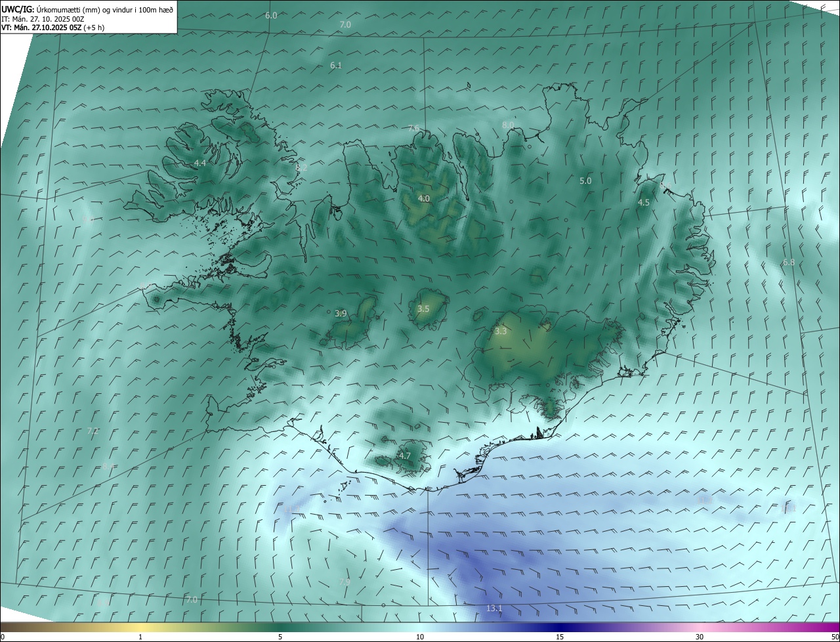Click the 8.0 value label
The height and width of the screenshot is (642, 840).
[508, 125]
